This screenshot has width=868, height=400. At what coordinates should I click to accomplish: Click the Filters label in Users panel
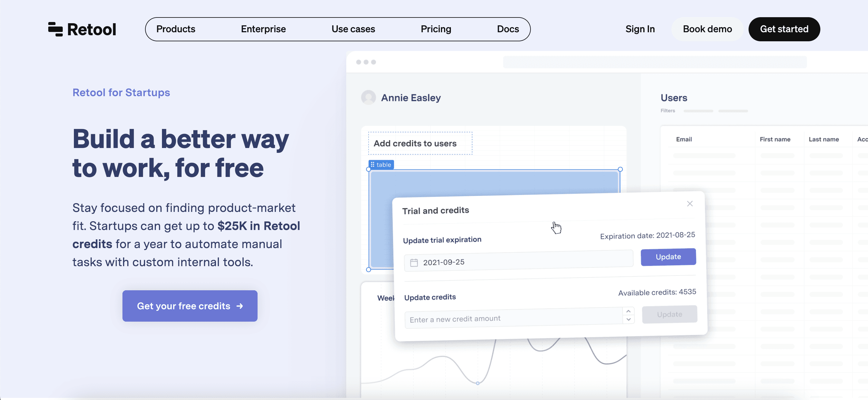pos(667,111)
